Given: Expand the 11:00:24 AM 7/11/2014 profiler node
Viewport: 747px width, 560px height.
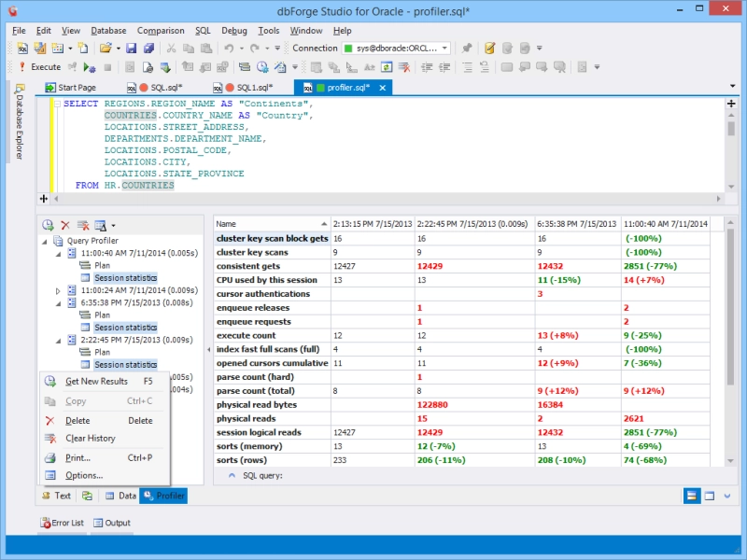Looking at the screenshot, I should [x=58, y=290].
